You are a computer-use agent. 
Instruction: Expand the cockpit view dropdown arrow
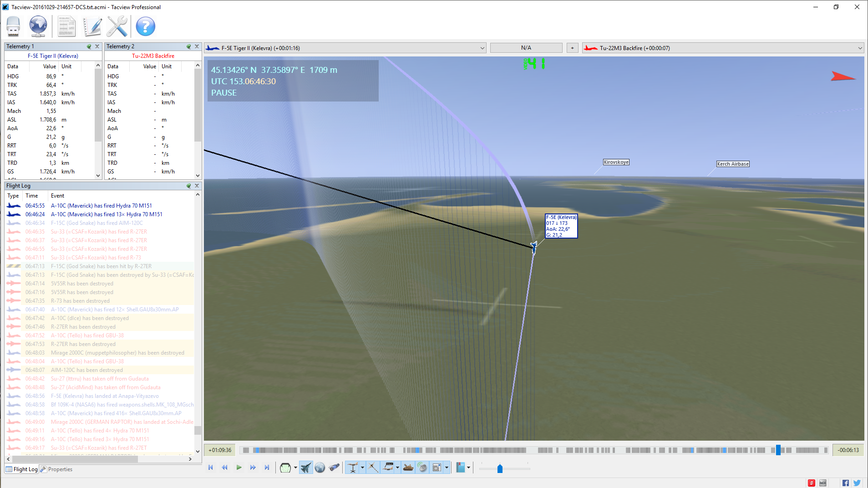tap(296, 468)
